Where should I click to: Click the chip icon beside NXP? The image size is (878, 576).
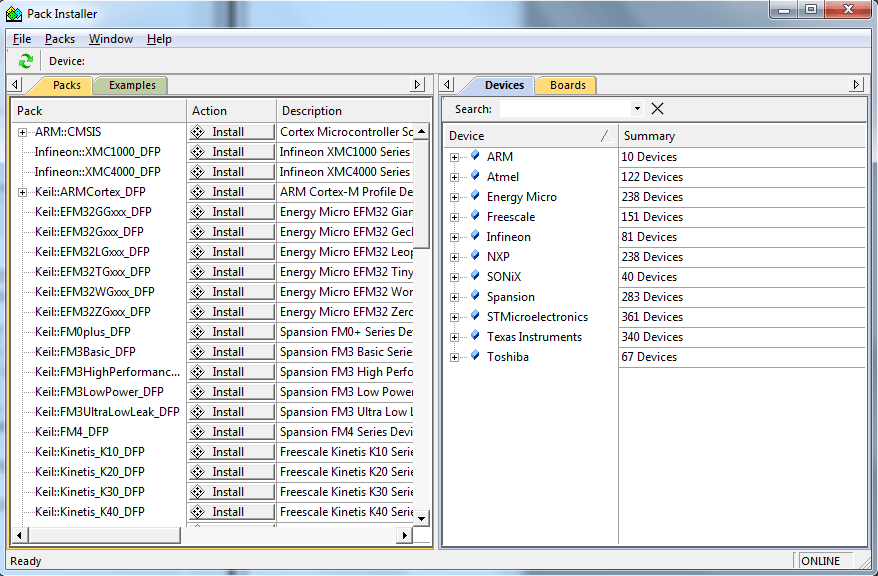coord(475,256)
